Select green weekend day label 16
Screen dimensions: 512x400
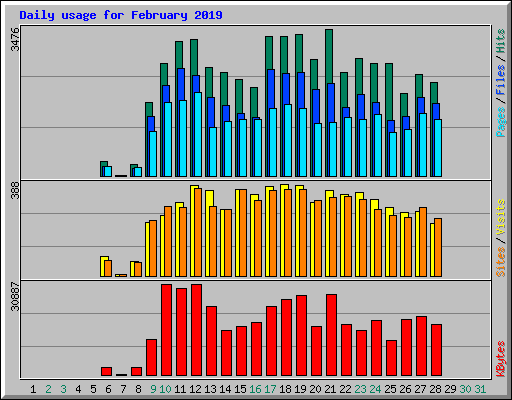click(x=255, y=389)
